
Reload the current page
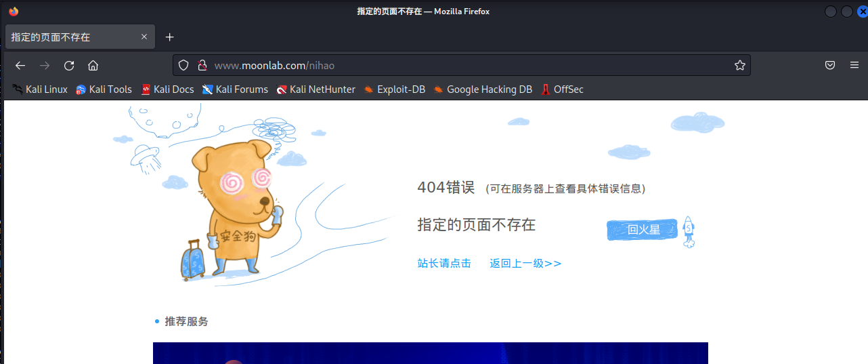(69, 66)
